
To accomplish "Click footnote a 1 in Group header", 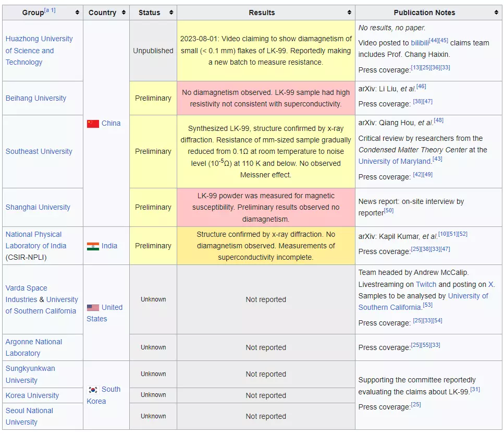I will (50, 10).
